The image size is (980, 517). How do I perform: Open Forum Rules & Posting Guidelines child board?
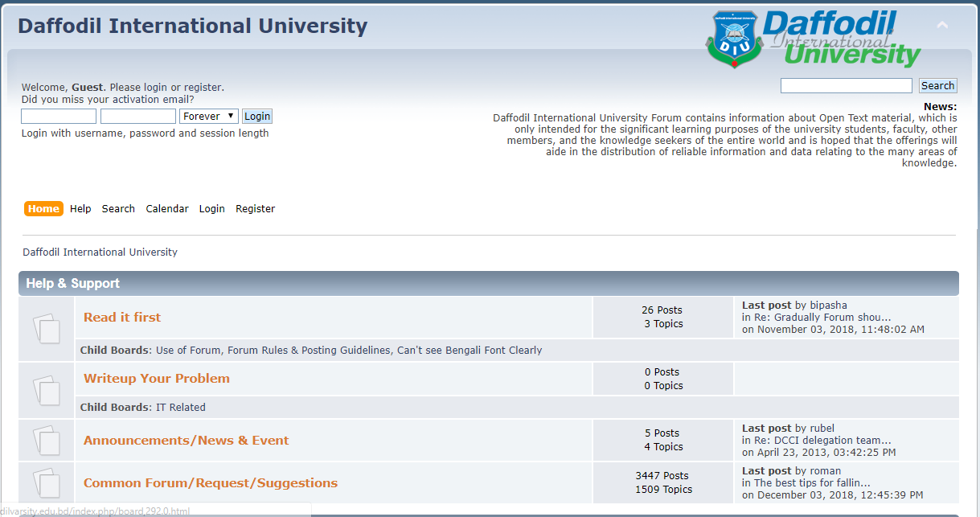tap(310, 351)
